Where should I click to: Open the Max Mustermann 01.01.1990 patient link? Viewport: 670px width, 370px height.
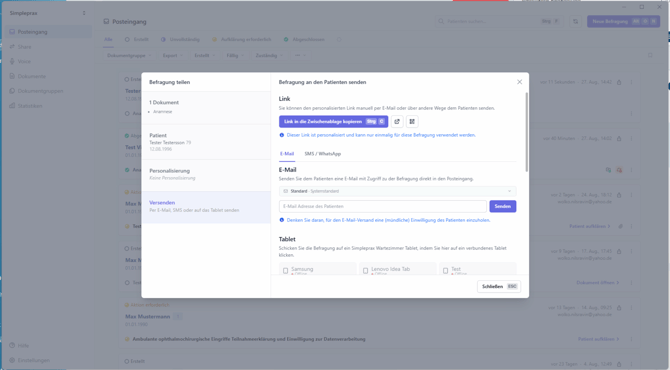[x=147, y=317]
